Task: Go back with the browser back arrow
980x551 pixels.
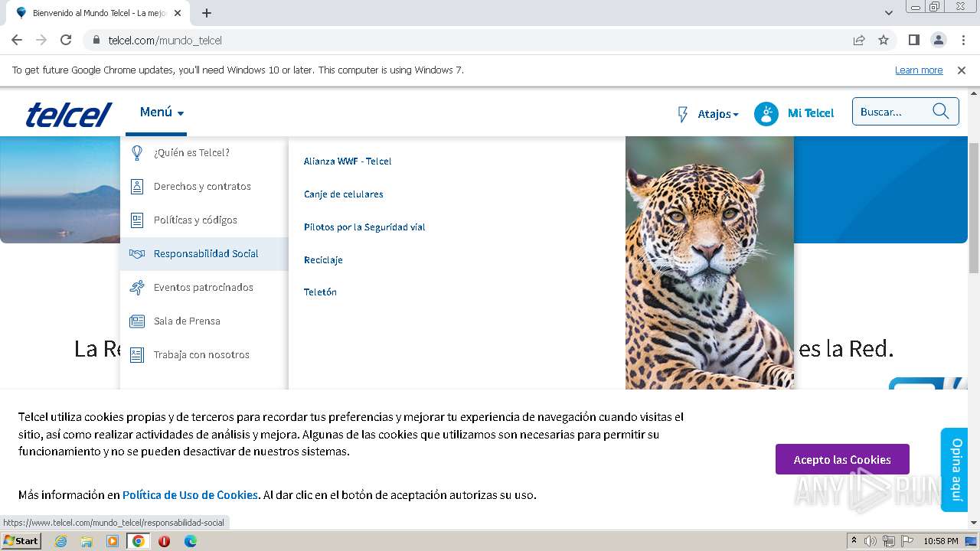Action: [x=17, y=40]
